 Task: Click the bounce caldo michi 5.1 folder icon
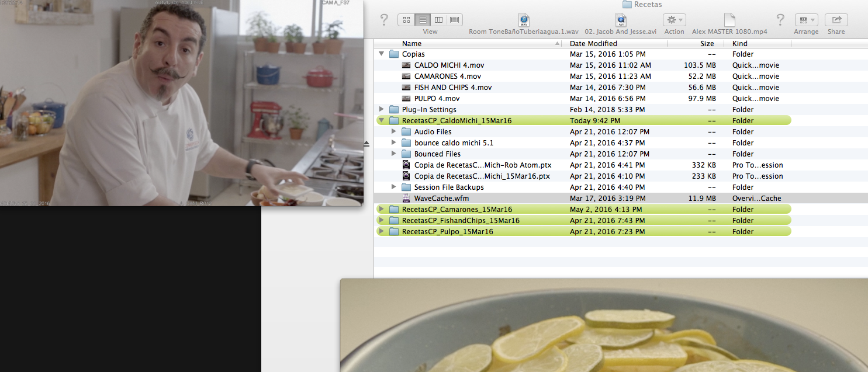406,142
